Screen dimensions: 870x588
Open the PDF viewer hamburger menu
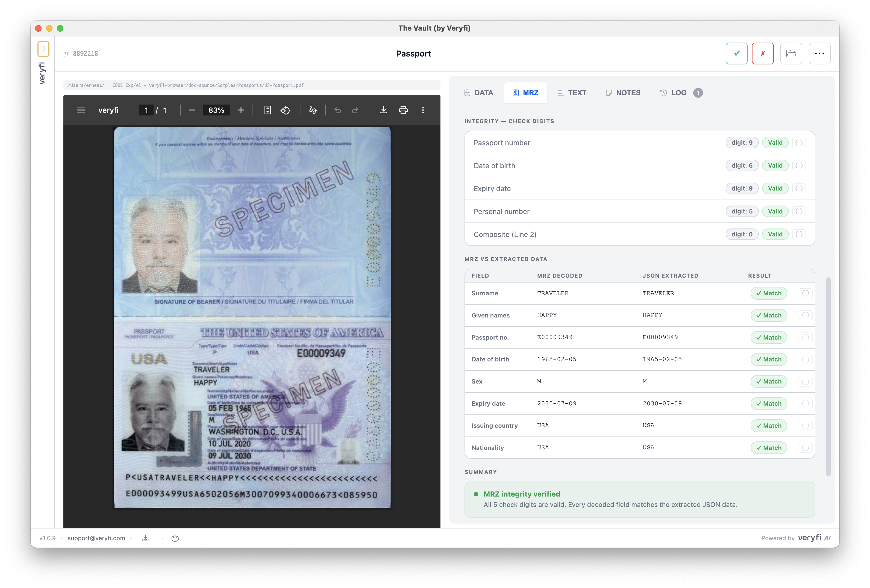click(81, 110)
